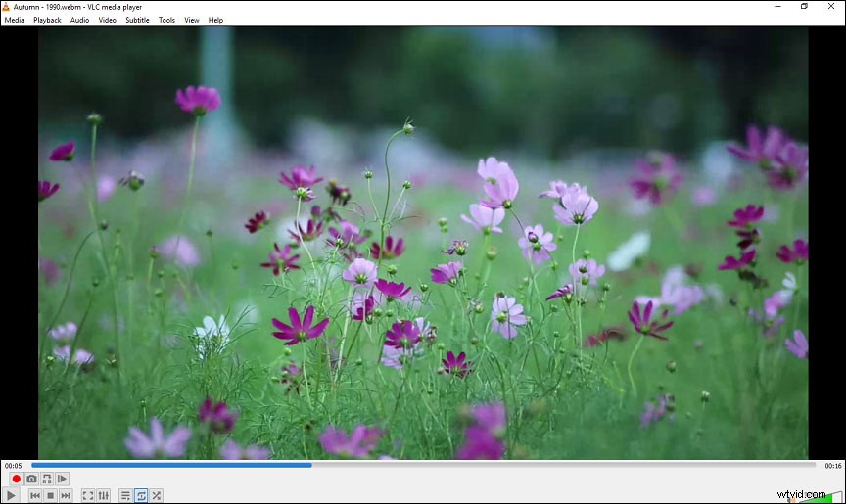The width and height of the screenshot is (846, 504).
Task: Open the Tools menu
Action: pyautogui.click(x=166, y=20)
